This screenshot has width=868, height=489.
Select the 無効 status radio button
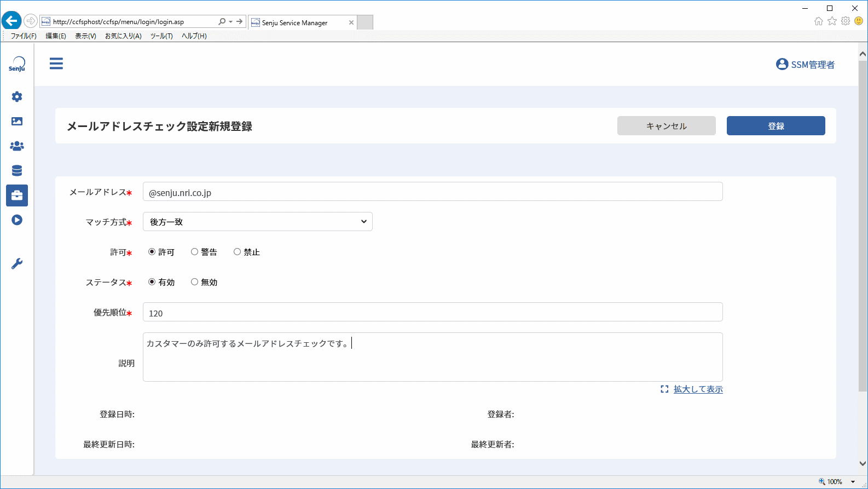click(194, 282)
